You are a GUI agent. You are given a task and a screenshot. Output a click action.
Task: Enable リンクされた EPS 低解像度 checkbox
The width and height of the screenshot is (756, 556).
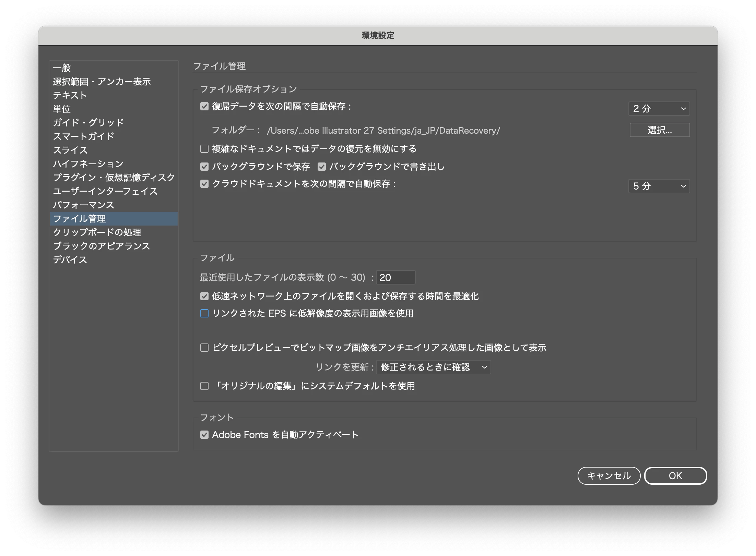(x=204, y=313)
